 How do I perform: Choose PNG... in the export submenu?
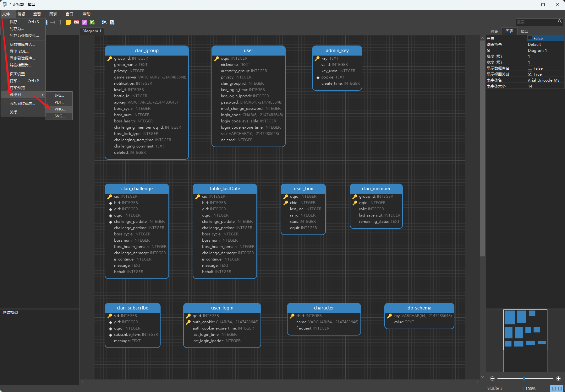click(x=59, y=109)
